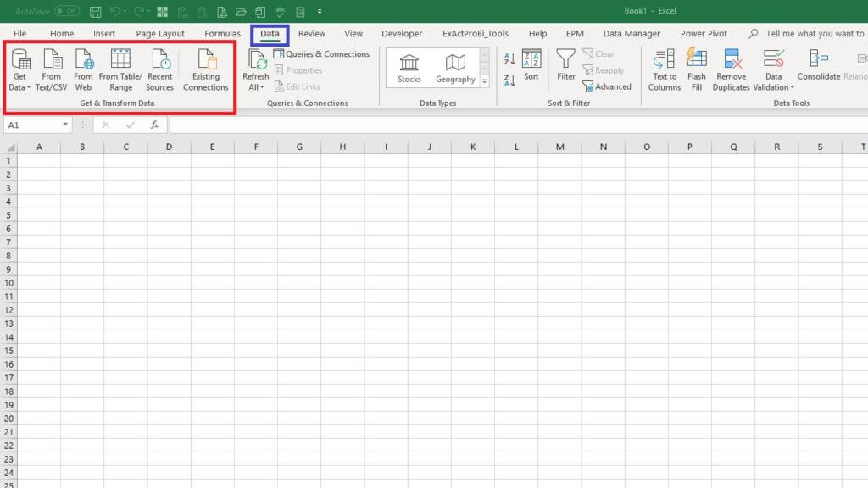Image resolution: width=868 pixels, height=488 pixels.
Task: Select From Text/CSV import icon
Action: tap(52, 60)
